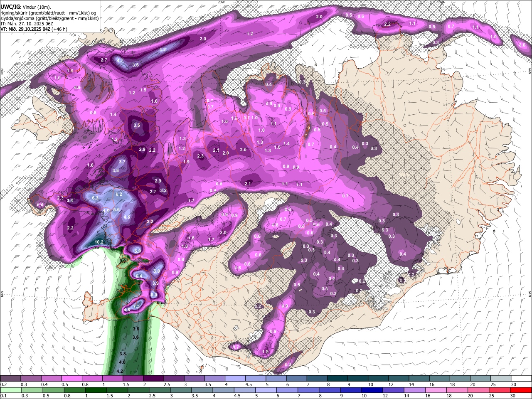Select pink 18 swatch in rain legend
This screenshot has width=532, height=399.
click(x=457, y=390)
